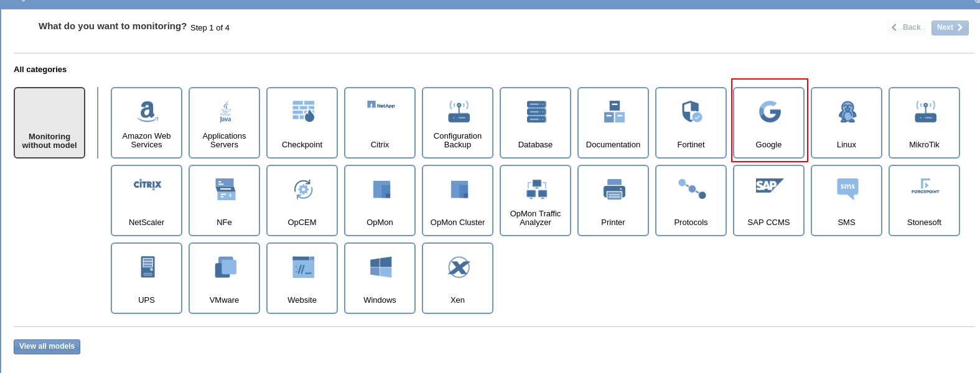The height and width of the screenshot is (373, 980).
Task: Choose the Applications Servers Java tile
Action: click(x=224, y=122)
